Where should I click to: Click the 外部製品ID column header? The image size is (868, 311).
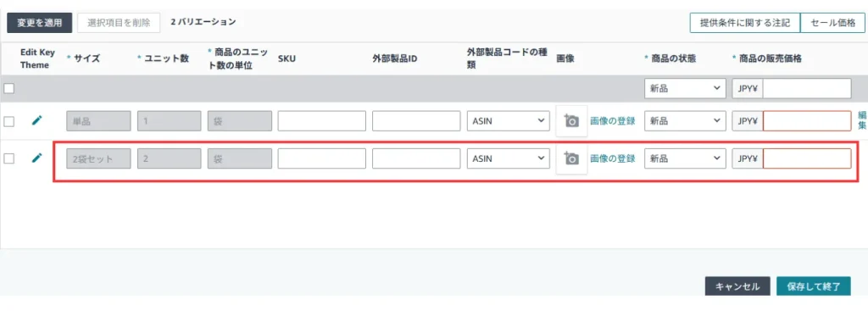pos(394,58)
